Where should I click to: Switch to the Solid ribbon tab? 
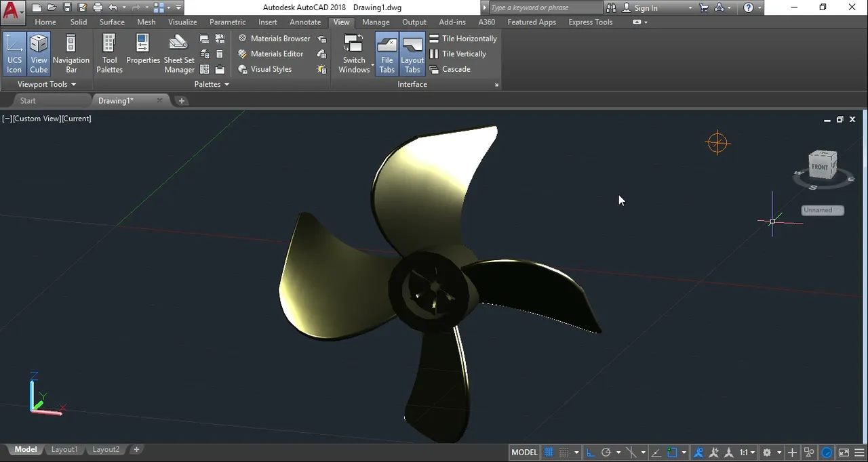pos(79,22)
